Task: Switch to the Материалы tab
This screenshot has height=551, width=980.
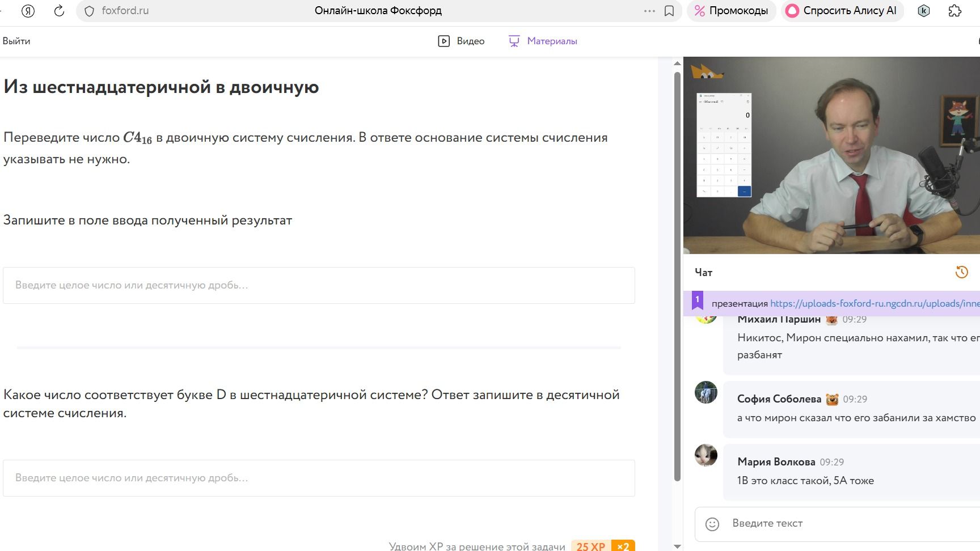Action: pyautogui.click(x=543, y=41)
